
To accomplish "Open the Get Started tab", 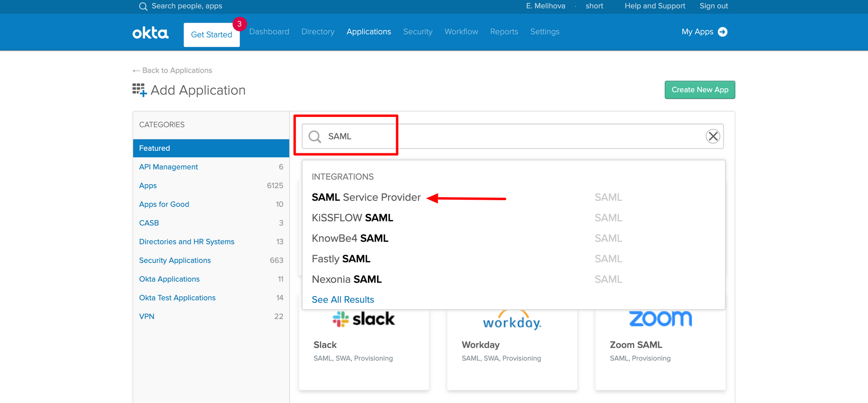I will click(x=212, y=35).
